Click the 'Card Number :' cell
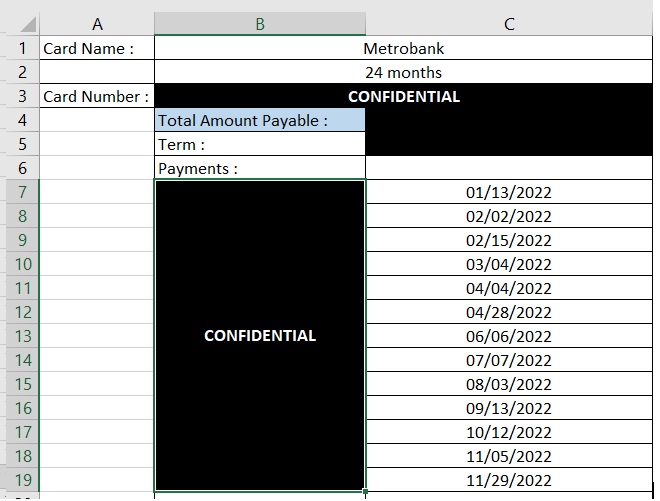This screenshot has width=660, height=501. point(97,96)
